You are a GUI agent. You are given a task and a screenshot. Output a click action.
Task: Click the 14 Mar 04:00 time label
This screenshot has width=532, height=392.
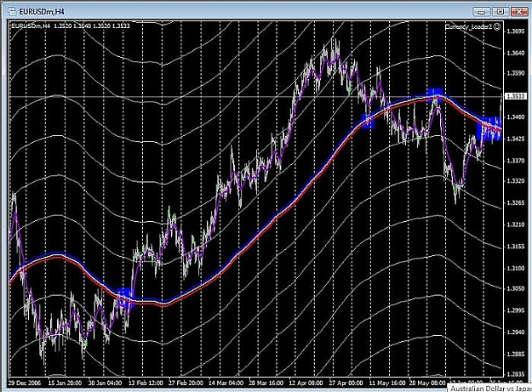point(226,383)
